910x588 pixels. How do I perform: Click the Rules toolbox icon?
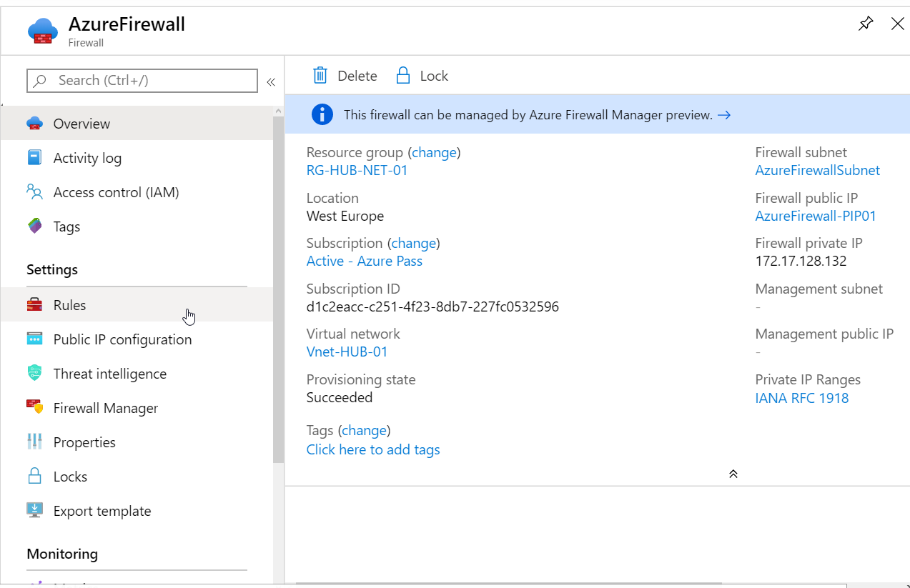35,305
